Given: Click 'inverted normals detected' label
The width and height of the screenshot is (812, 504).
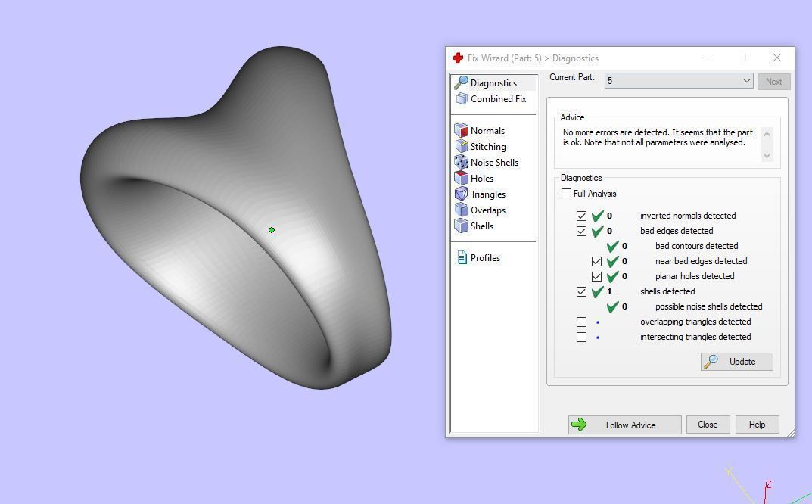Looking at the screenshot, I should click(688, 216).
